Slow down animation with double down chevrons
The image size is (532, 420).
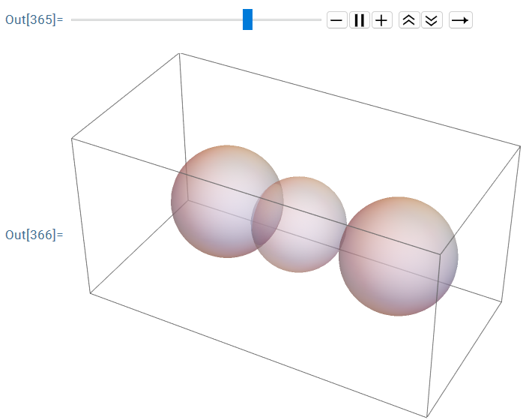pos(432,20)
